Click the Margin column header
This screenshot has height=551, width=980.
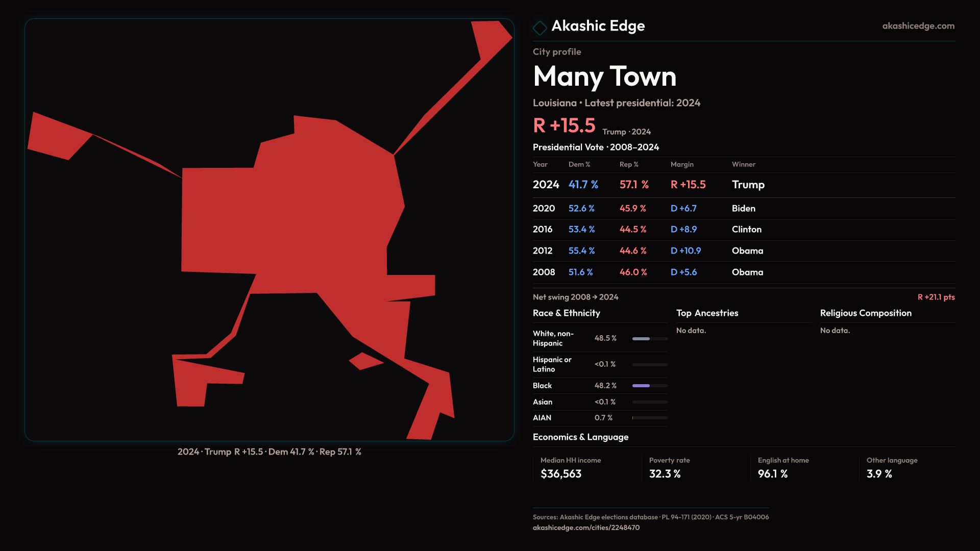pos(681,164)
